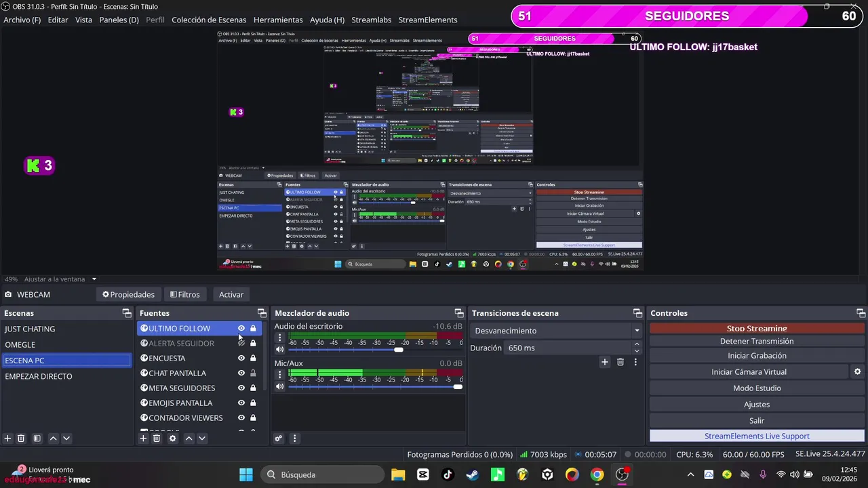Move source up in Fuentes panel
868x488 pixels.
point(189,439)
